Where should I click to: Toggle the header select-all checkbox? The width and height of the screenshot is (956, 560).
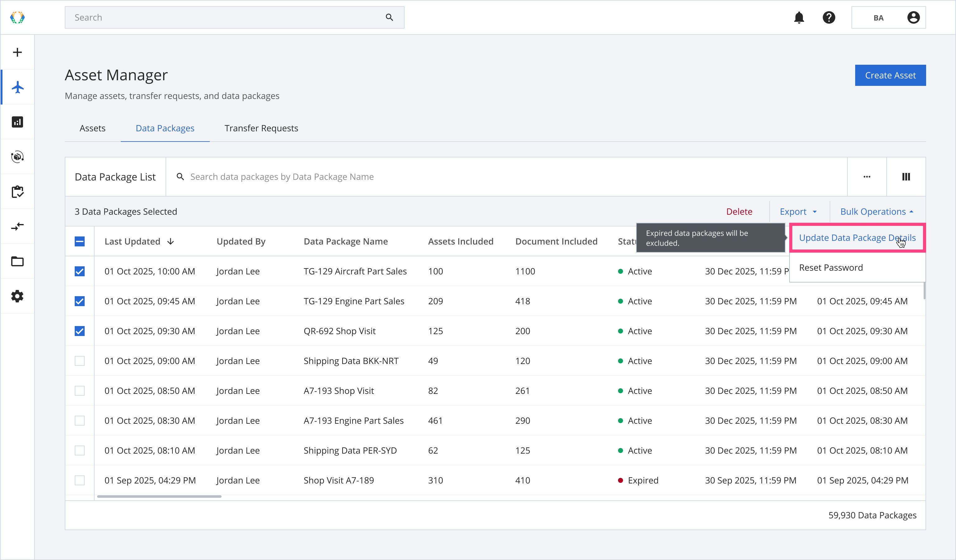[80, 241]
